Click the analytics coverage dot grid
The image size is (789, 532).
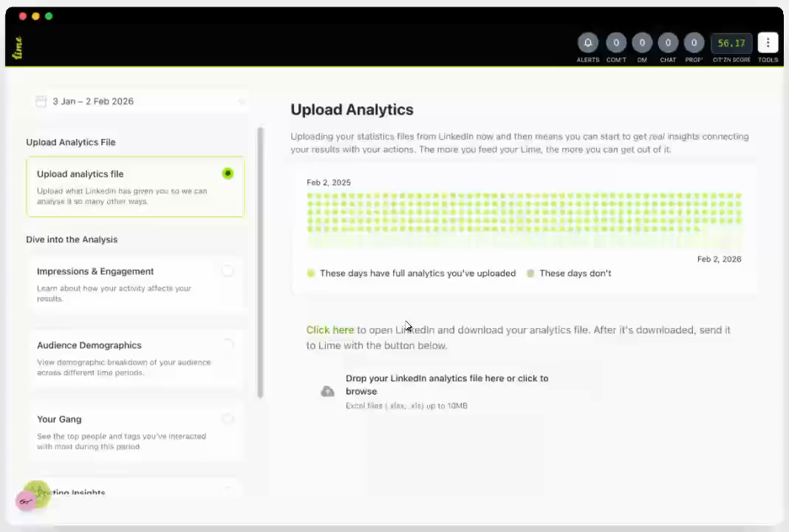525,219
